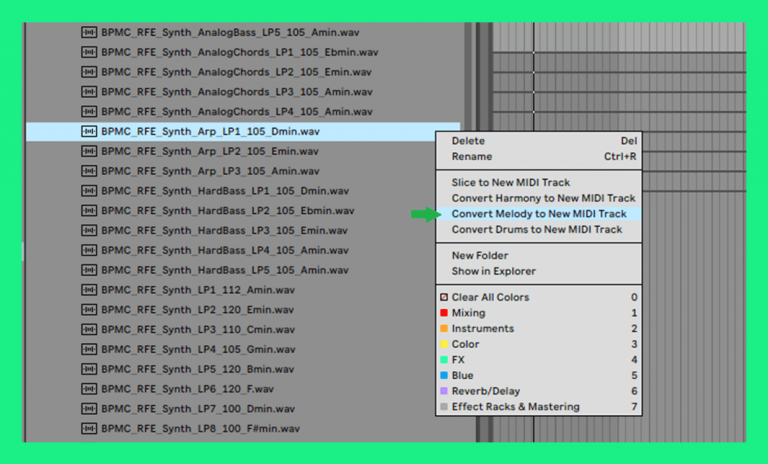
Task: Apply the purple Reverb/Delay color label
Action: point(485,391)
